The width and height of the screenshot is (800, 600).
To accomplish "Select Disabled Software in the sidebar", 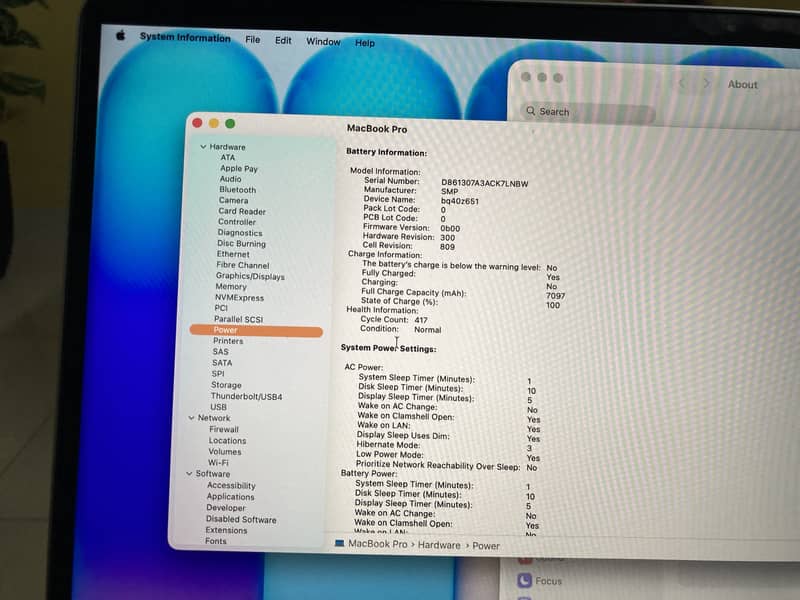I will (x=241, y=519).
